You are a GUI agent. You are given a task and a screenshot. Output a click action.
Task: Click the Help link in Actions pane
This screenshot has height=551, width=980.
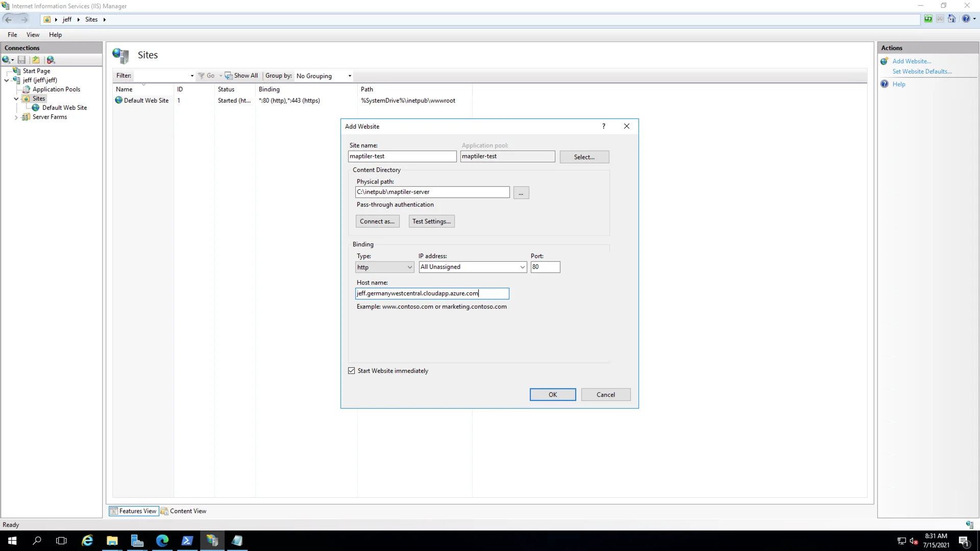coord(899,84)
